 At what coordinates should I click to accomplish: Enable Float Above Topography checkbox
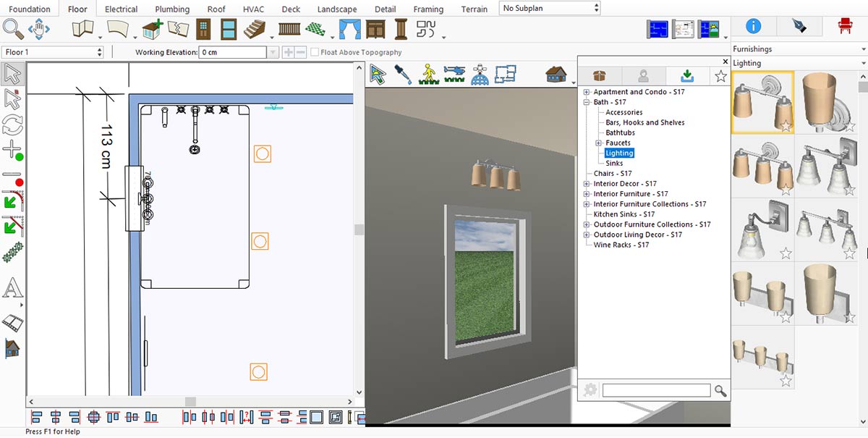[315, 52]
